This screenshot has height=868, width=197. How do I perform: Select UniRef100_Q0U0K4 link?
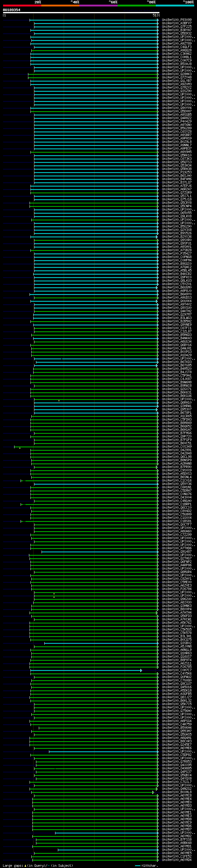click(177, 301)
